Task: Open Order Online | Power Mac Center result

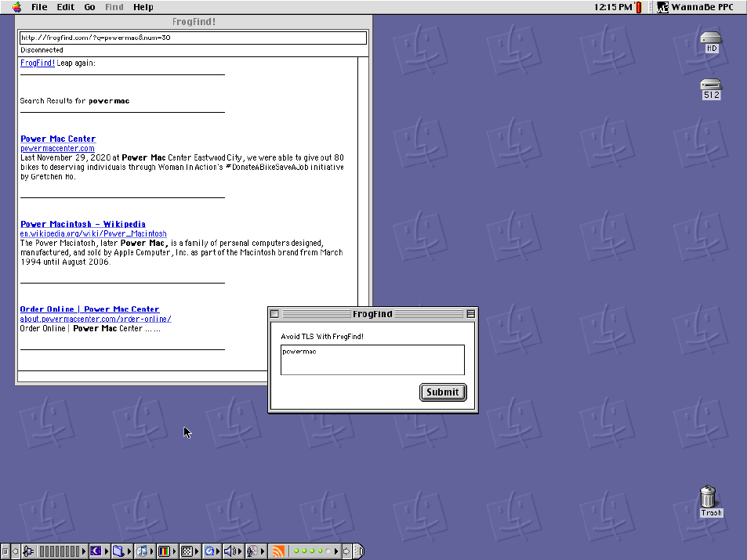Action: [89, 309]
